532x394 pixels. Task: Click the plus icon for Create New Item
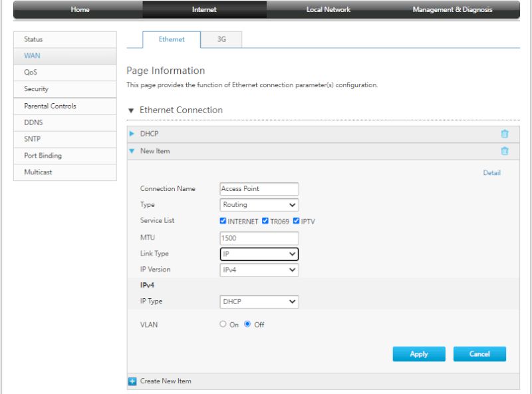coord(132,381)
